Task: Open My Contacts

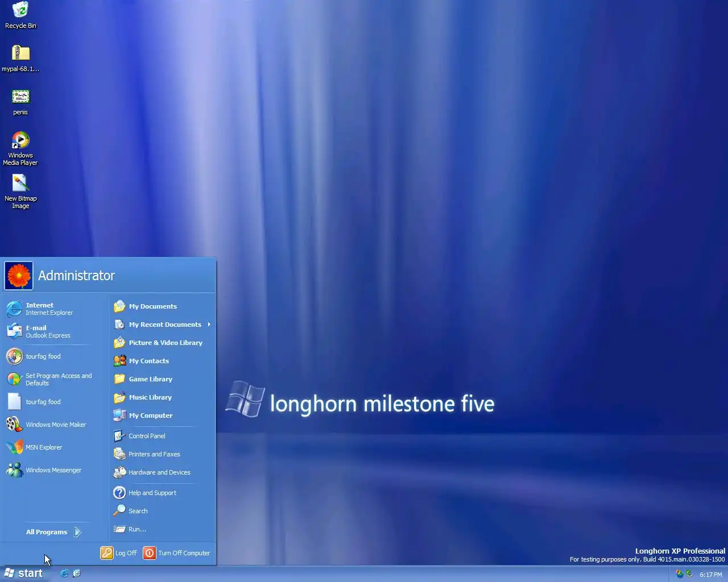Action: point(162,361)
